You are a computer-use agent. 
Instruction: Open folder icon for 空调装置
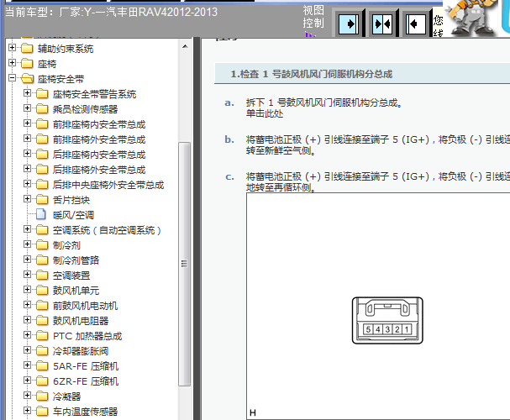42,275
